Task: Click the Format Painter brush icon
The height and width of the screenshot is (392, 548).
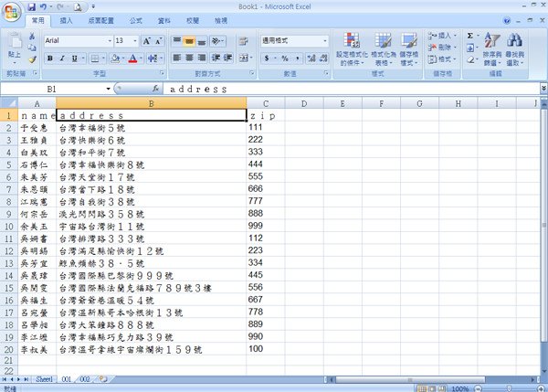Action: (32, 59)
